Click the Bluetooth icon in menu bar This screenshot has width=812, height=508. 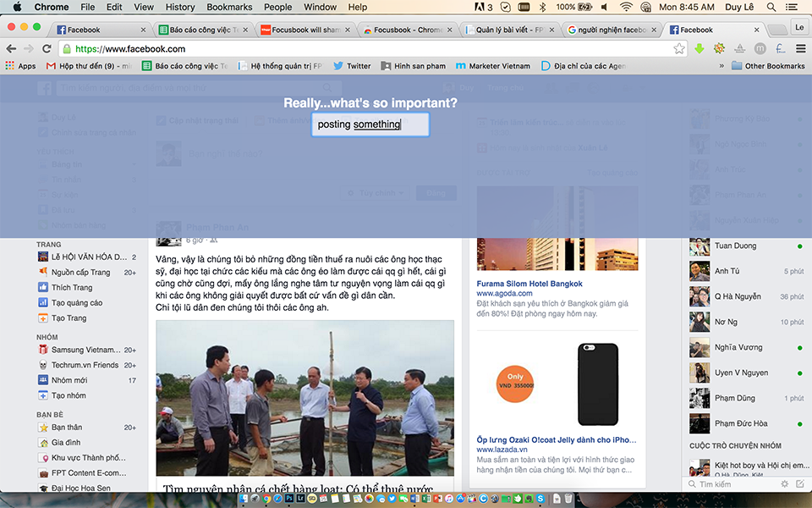[543, 7]
